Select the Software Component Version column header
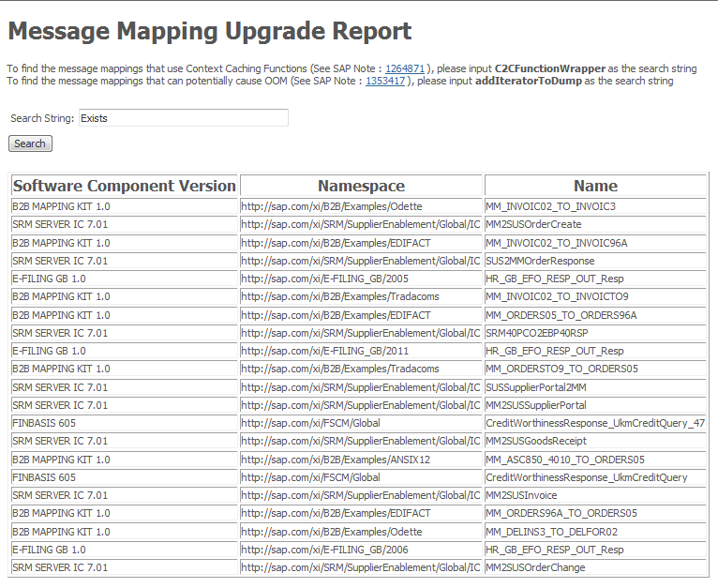 coord(124,186)
